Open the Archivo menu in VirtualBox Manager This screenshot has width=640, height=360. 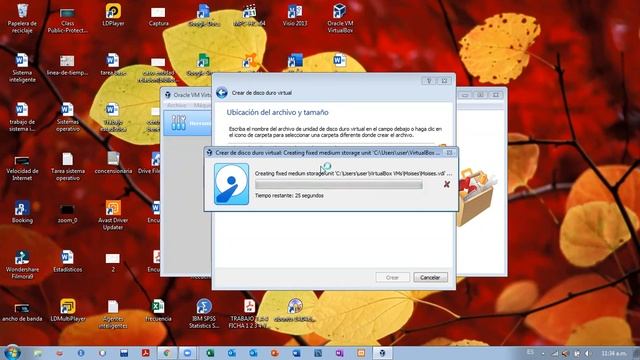click(x=177, y=105)
